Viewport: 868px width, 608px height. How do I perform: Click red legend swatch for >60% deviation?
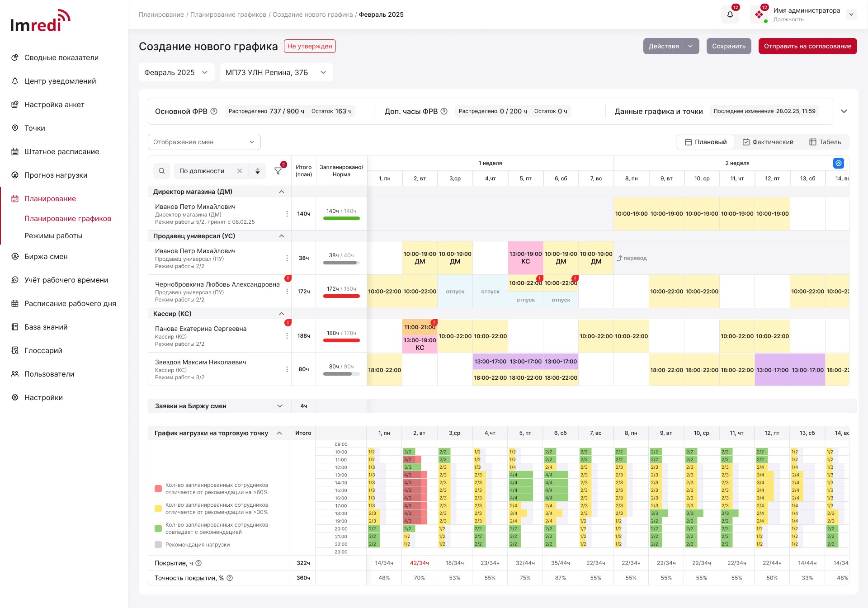158,489
